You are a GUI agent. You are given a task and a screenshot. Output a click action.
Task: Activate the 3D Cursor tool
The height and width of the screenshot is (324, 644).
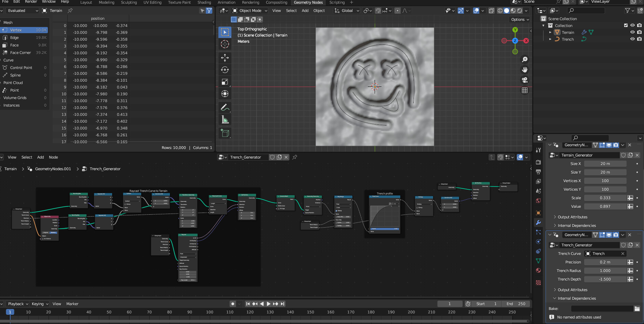click(x=225, y=44)
